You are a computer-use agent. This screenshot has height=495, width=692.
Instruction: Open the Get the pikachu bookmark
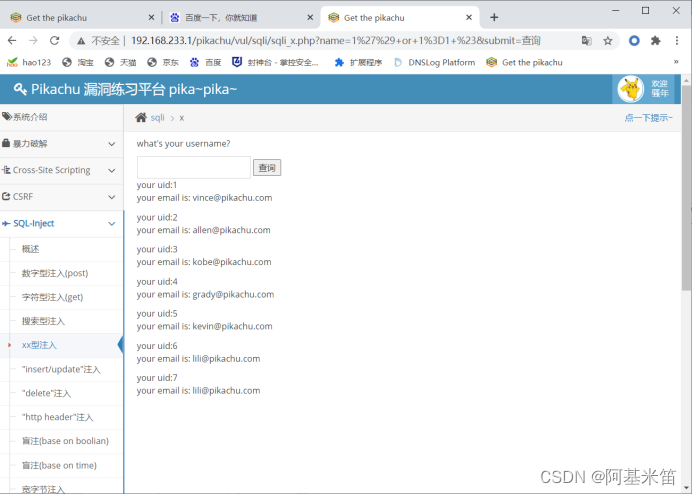pyautogui.click(x=524, y=62)
